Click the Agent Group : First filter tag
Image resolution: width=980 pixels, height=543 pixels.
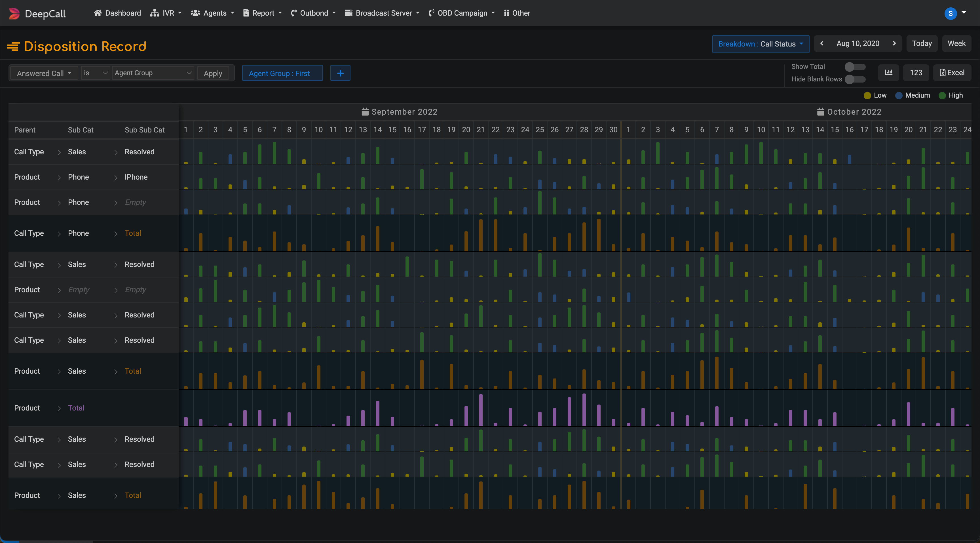282,73
